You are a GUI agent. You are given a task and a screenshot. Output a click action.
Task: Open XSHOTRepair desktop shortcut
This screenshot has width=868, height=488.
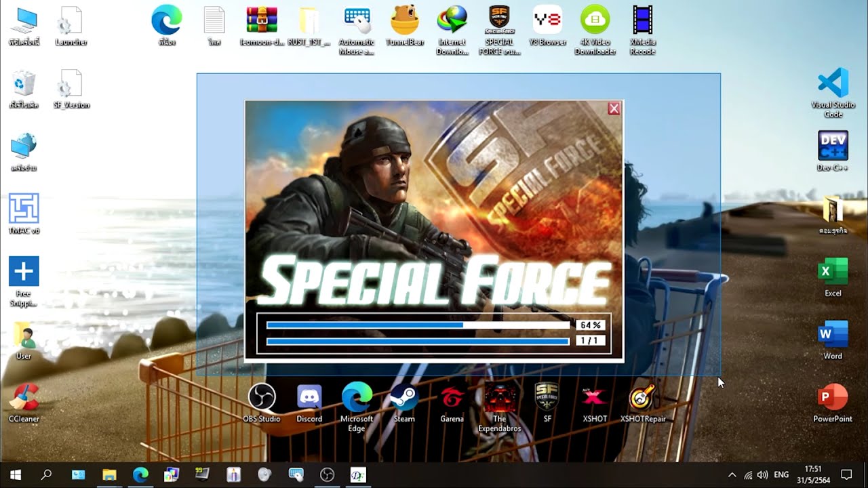pos(643,403)
